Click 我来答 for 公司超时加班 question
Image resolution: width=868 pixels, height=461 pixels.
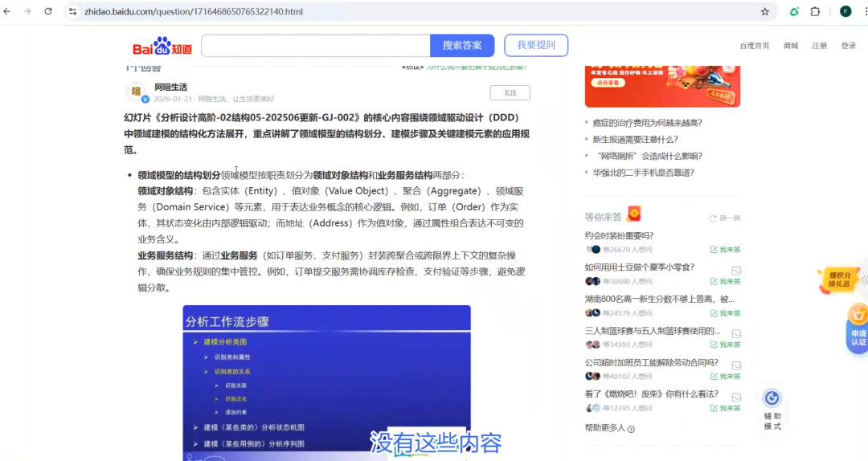[x=725, y=377]
